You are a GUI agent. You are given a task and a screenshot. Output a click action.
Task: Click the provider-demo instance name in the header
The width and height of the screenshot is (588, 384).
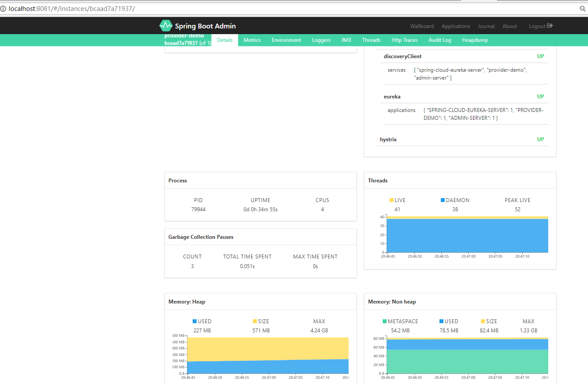click(x=184, y=36)
